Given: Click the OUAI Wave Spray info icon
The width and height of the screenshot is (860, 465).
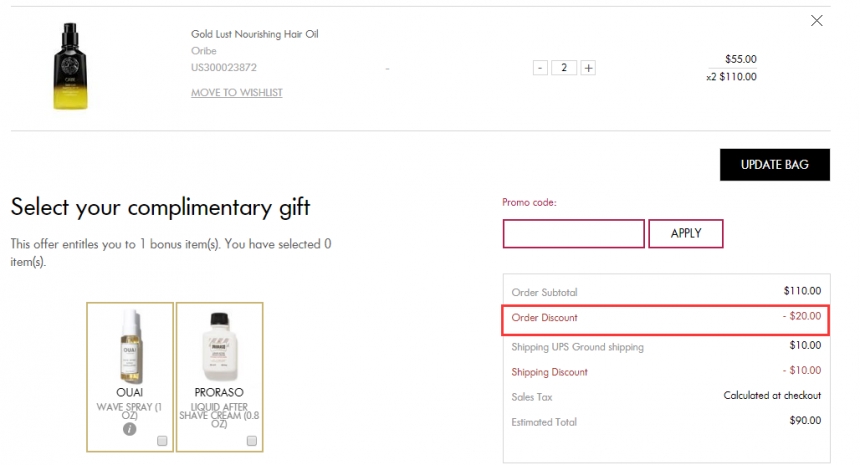Looking at the screenshot, I should 129,430.
